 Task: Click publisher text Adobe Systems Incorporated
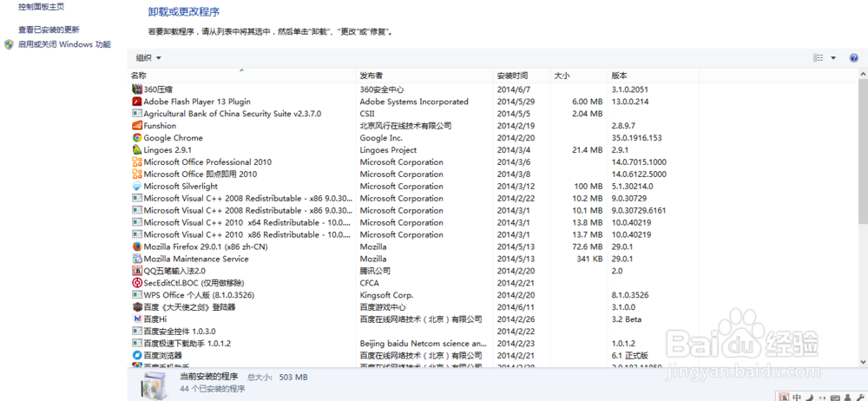pos(414,102)
